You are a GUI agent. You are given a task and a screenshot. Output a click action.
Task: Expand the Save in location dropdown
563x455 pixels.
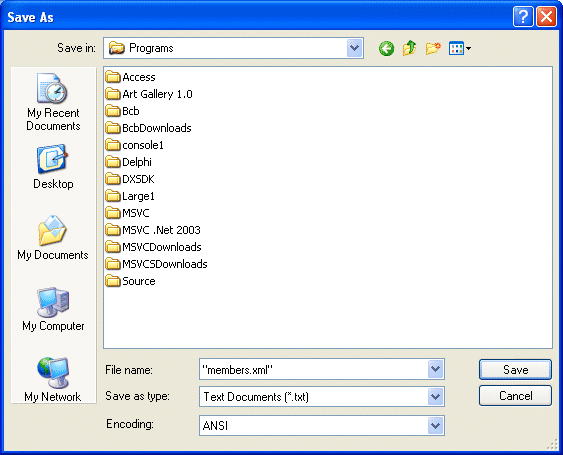[x=354, y=48]
